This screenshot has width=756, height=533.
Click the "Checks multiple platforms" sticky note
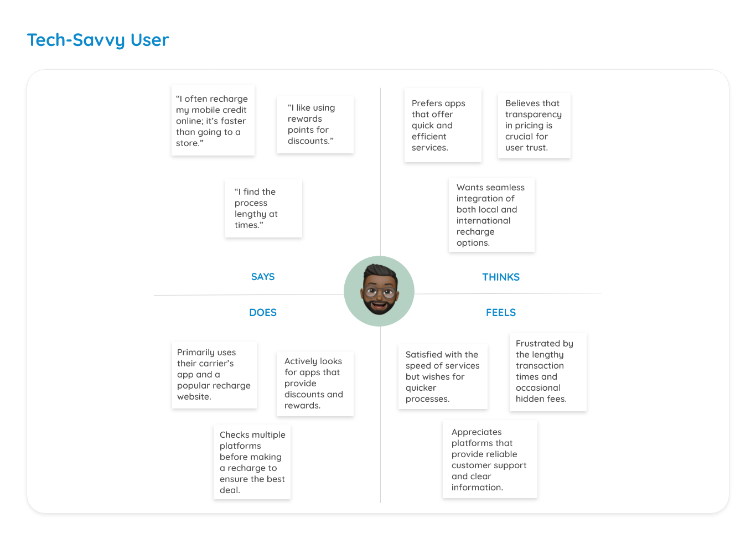point(252,462)
